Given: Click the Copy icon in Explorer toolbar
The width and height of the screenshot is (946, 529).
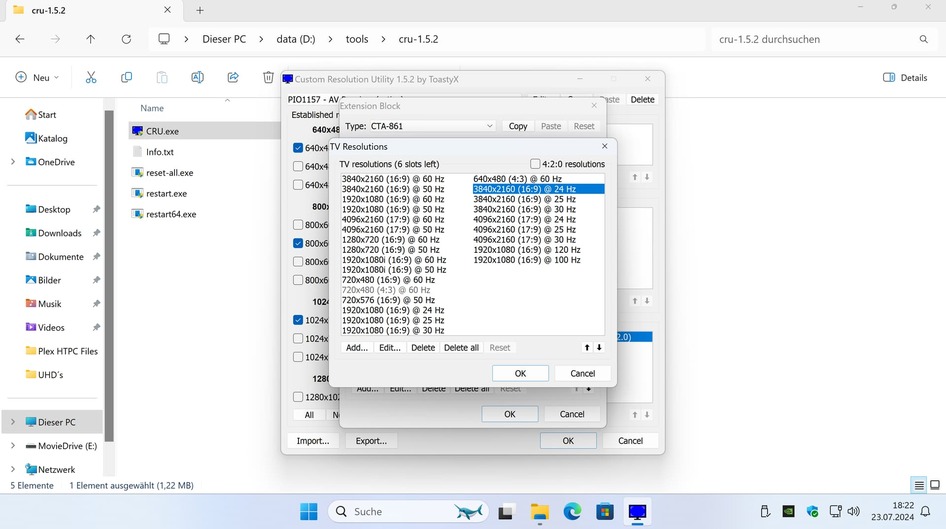Looking at the screenshot, I should coord(127,77).
